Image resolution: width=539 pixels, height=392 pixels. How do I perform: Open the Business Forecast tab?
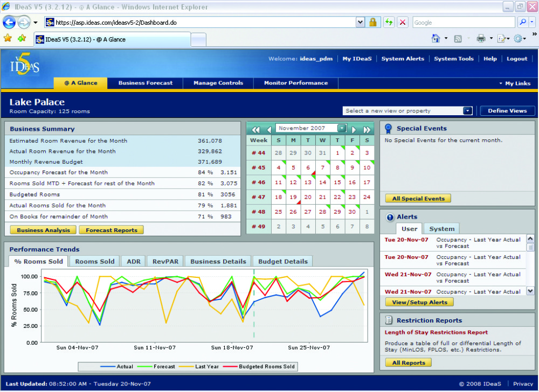click(x=146, y=83)
